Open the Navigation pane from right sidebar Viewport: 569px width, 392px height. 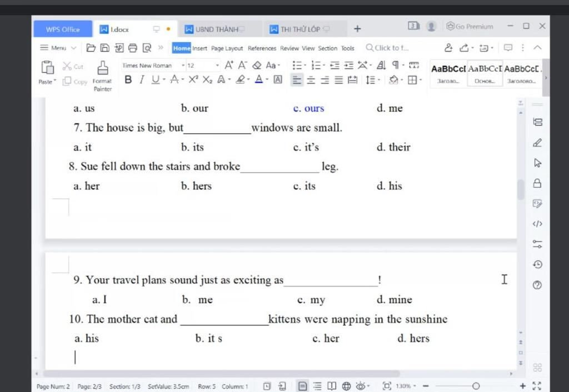pos(537,122)
